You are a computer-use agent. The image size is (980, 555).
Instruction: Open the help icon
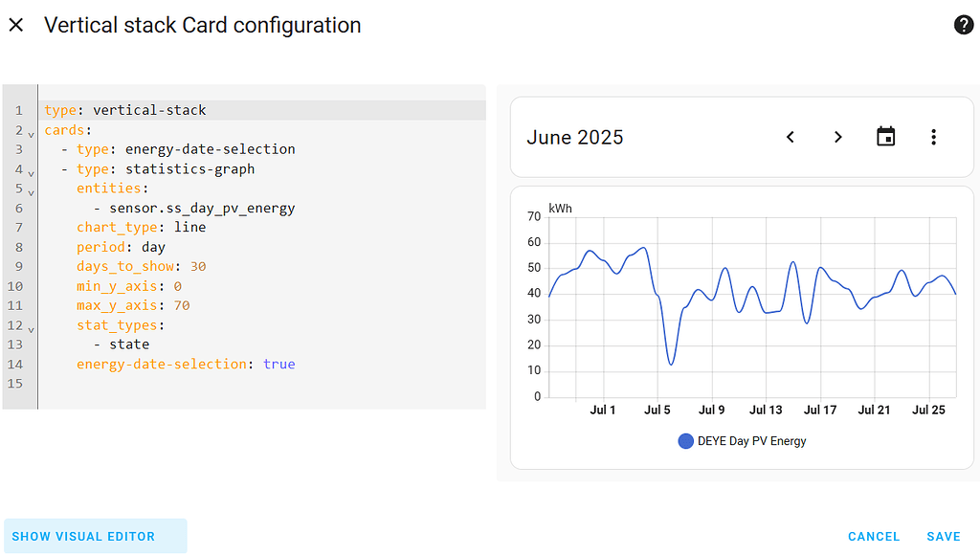click(x=964, y=26)
